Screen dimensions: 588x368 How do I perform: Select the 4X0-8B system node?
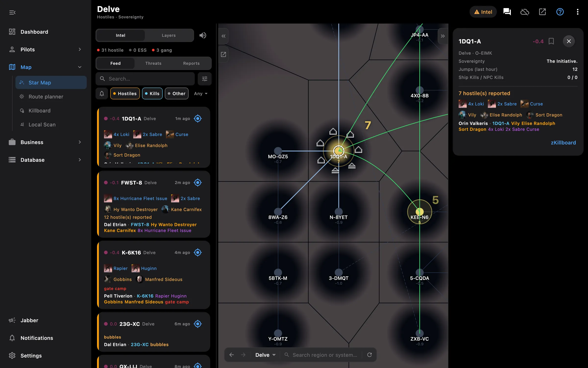[419, 90]
